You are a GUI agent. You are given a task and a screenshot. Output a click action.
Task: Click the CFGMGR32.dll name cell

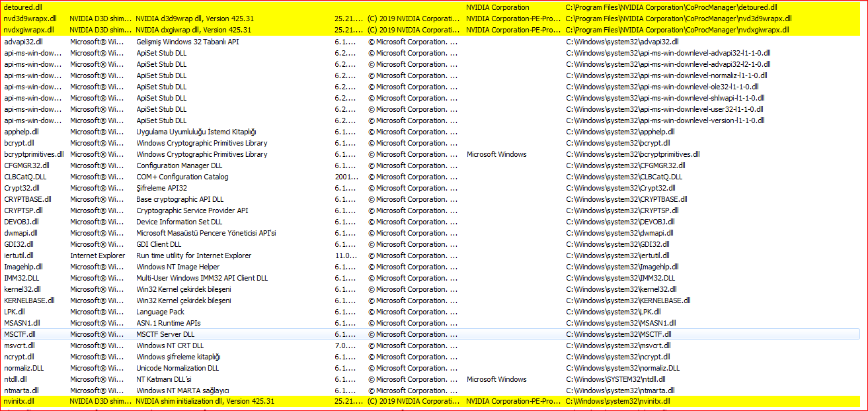pos(25,165)
